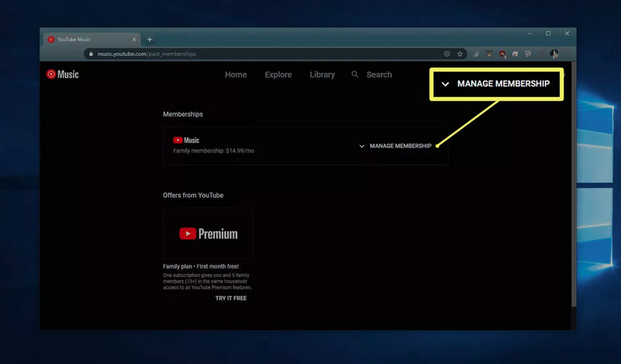Click 'Family membership: $14.99/mo' text
Viewport: 621px width, 364px height.
pos(213,151)
